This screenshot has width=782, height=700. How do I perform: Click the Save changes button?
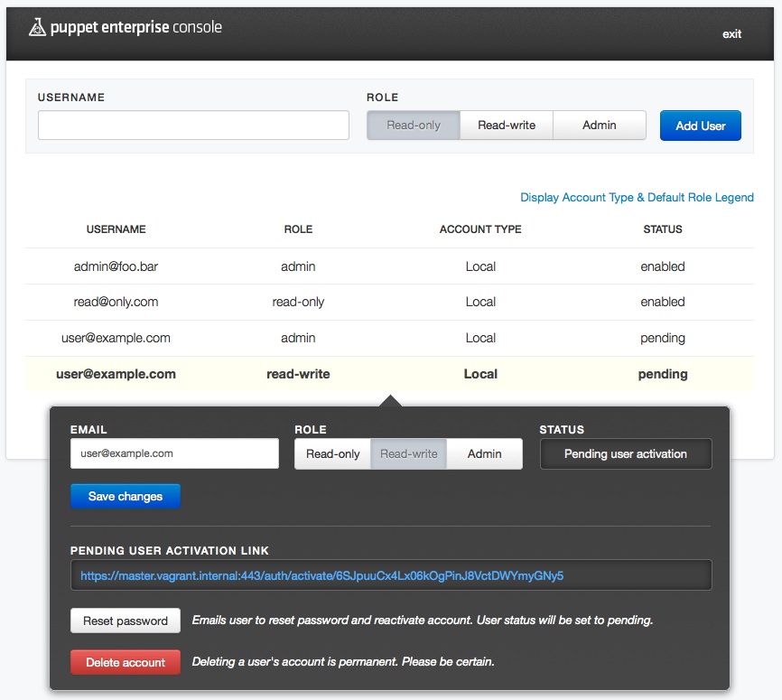coord(126,496)
